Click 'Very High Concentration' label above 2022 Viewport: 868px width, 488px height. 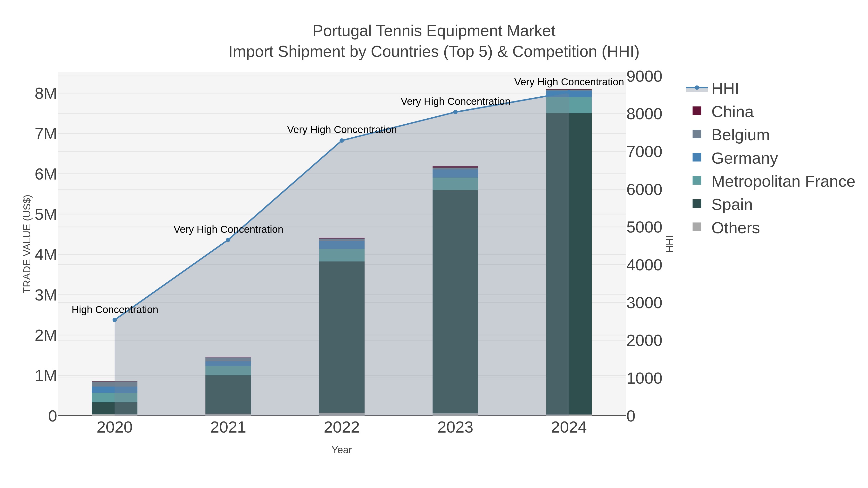coord(342,130)
